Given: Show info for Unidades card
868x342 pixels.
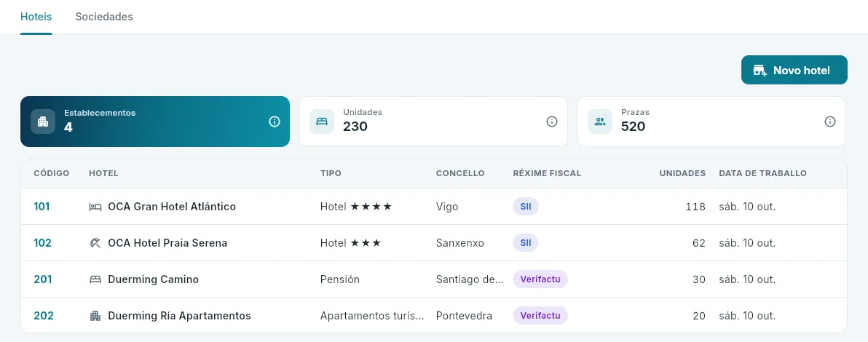Looking at the screenshot, I should tap(552, 122).
